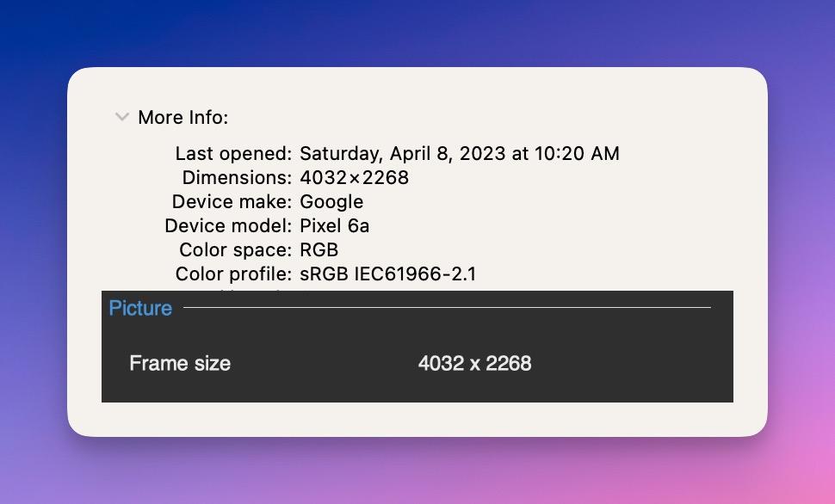
Task: Click the RGB color space value
Action: 319,250
